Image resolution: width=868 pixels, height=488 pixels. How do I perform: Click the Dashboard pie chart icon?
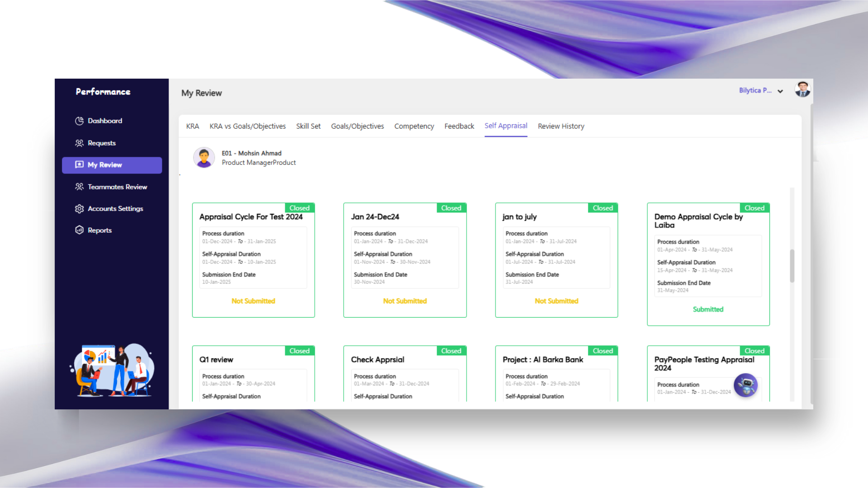coord(79,121)
